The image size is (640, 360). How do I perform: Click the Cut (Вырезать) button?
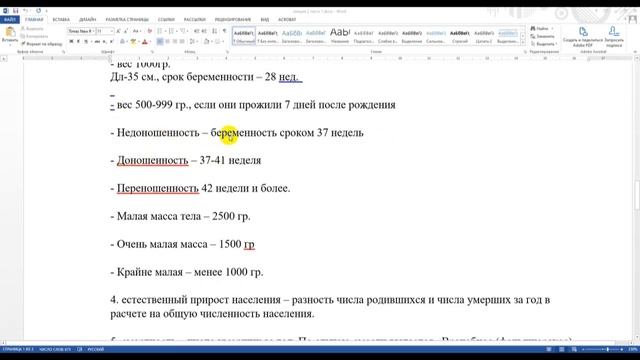point(32,29)
